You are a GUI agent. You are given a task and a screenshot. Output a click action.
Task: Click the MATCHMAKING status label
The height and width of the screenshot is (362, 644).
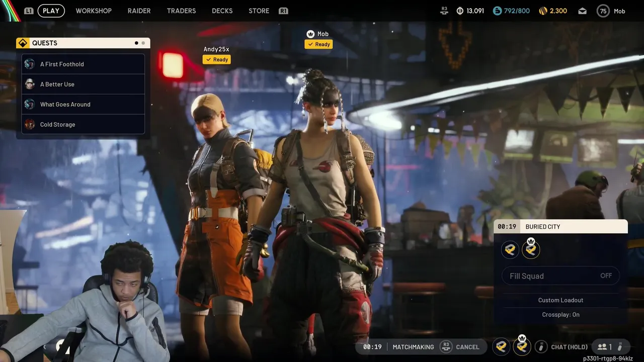(x=413, y=347)
